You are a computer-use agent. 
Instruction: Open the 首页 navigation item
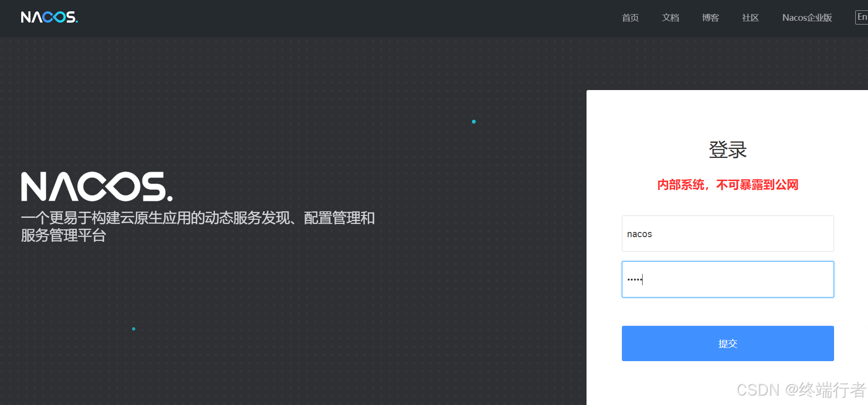click(630, 18)
